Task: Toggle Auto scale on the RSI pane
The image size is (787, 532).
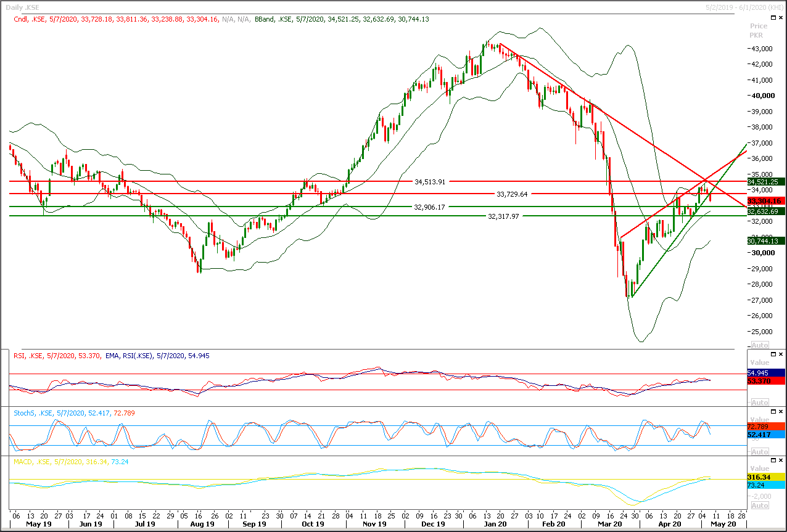Action: (760, 403)
